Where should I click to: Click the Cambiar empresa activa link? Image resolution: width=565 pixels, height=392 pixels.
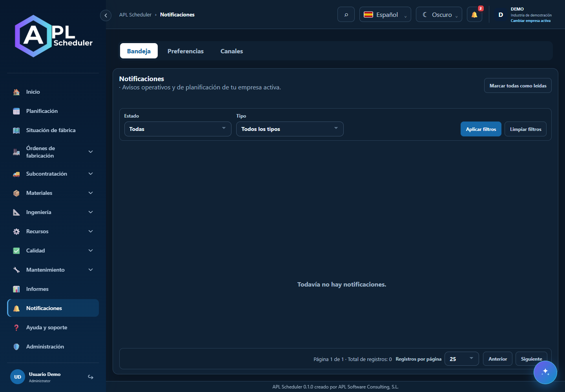pos(530,21)
